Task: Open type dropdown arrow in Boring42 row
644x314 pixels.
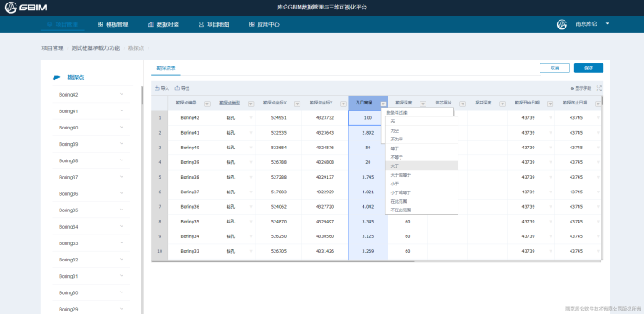Action: 251,118
